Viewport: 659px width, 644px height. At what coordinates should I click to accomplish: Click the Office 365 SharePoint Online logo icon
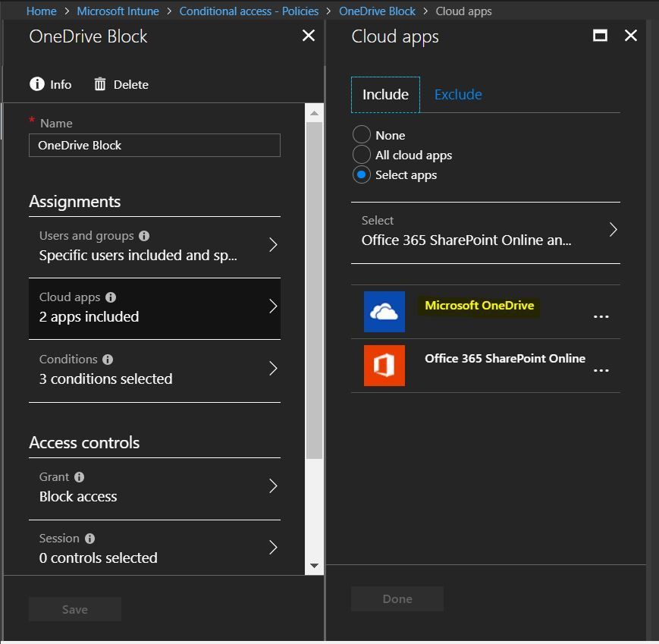(384, 366)
